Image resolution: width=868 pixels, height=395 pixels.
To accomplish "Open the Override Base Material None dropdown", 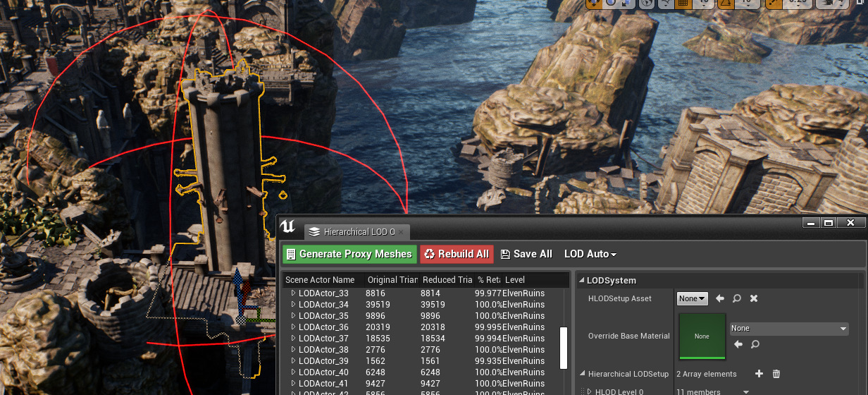I will coord(789,328).
